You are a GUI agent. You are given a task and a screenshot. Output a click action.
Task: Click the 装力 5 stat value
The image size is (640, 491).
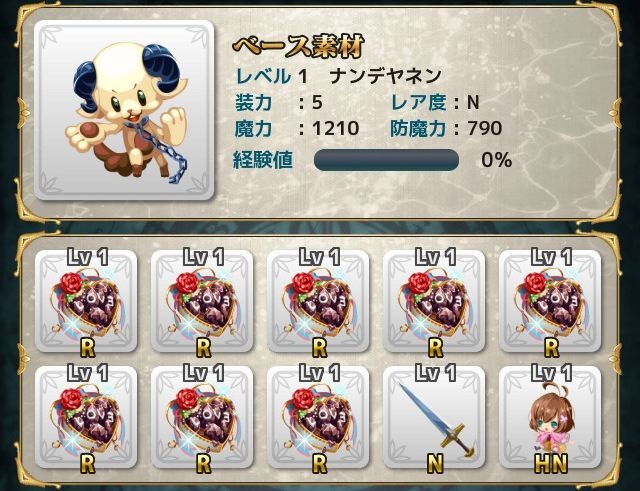coord(317,102)
